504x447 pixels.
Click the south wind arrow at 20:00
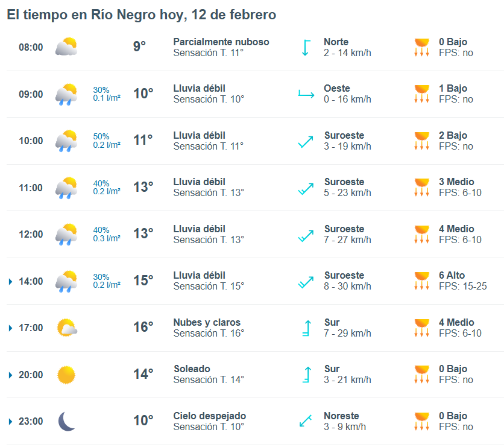(306, 375)
